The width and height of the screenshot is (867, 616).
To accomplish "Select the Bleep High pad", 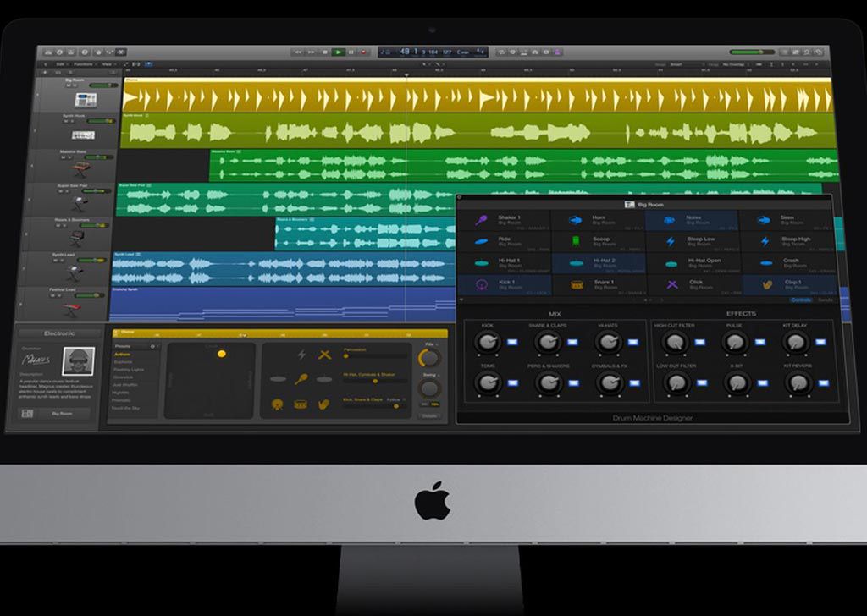I will [787, 241].
